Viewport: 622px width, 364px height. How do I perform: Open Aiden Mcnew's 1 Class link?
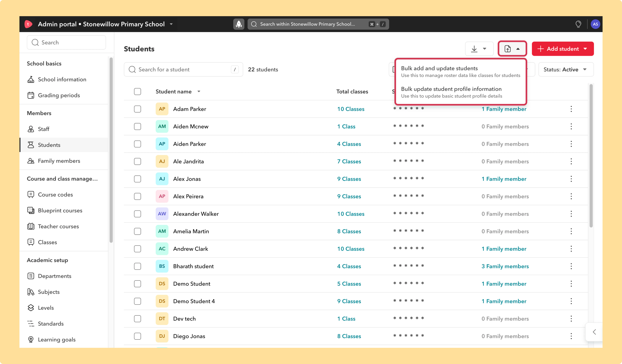(346, 126)
